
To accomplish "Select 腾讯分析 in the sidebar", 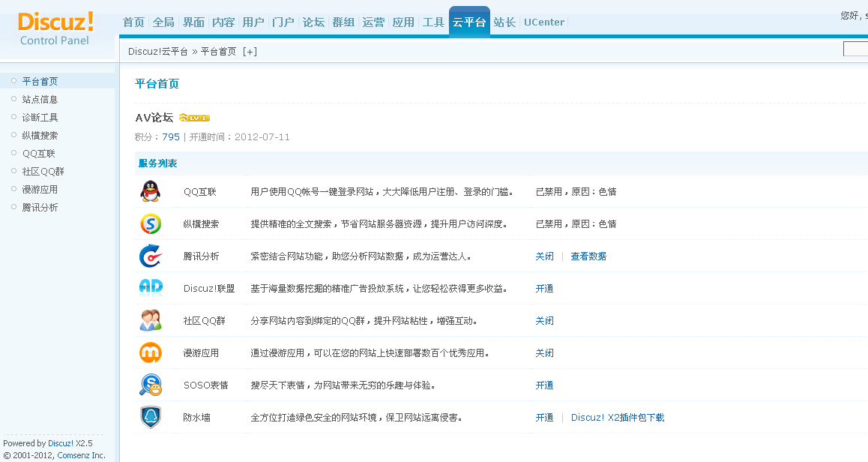I will tap(40, 207).
